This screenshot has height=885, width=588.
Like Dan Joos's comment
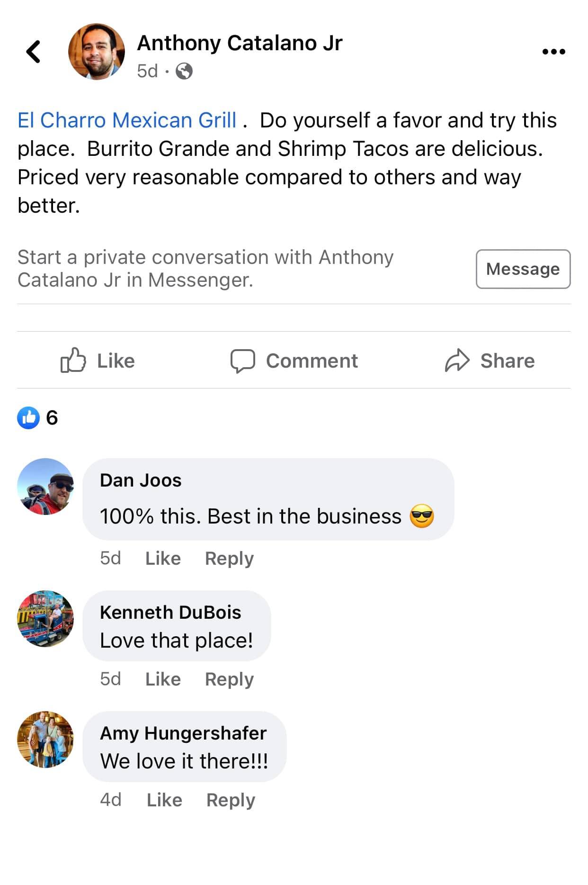(x=163, y=559)
